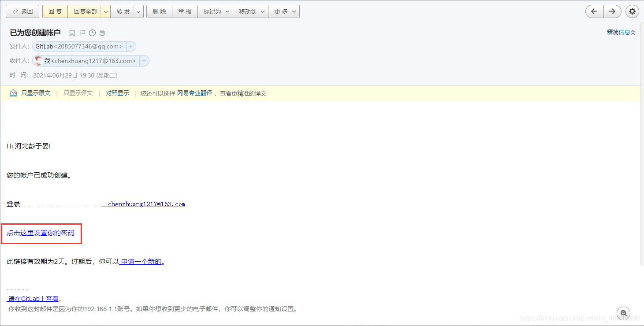
Task: Click the 申请一个新的 link
Action: [x=141, y=262]
